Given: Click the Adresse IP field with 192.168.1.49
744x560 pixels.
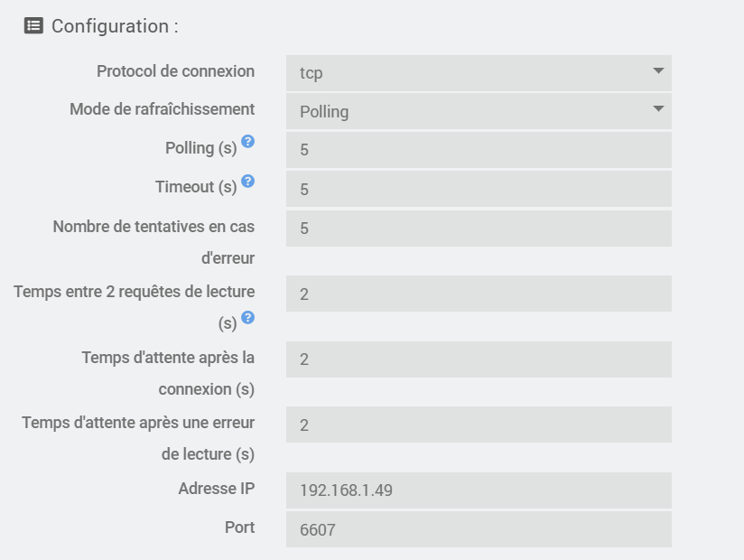Looking at the screenshot, I should click(x=479, y=490).
